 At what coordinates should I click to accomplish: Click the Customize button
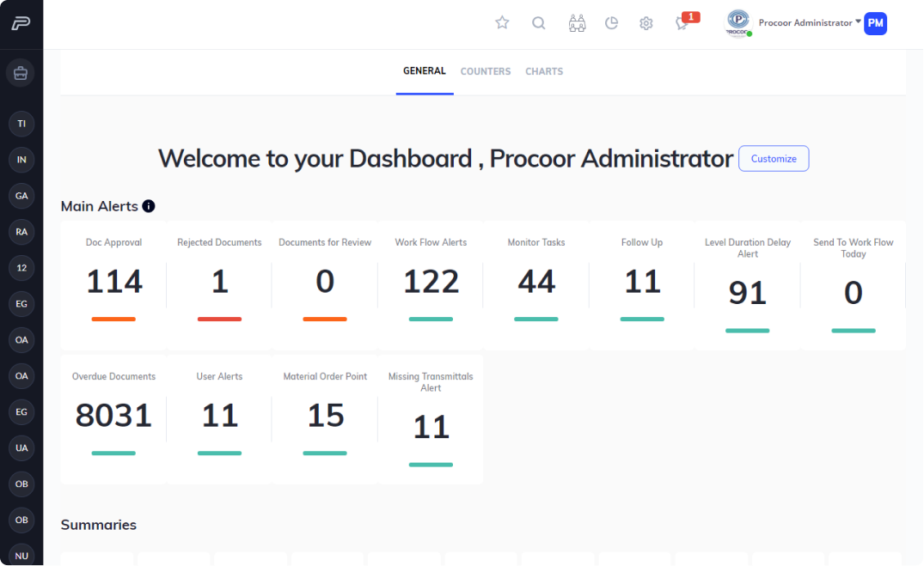[x=773, y=158]
